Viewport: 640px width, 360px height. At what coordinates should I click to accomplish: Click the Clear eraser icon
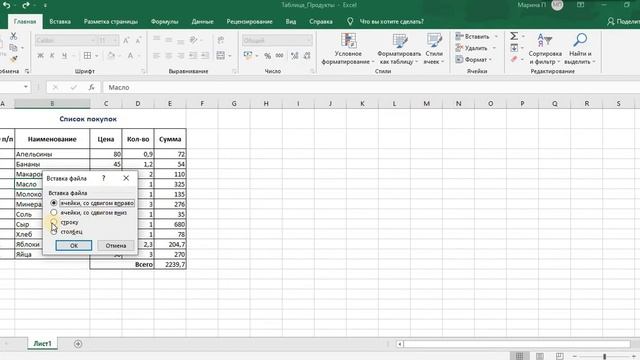(514, 59)
